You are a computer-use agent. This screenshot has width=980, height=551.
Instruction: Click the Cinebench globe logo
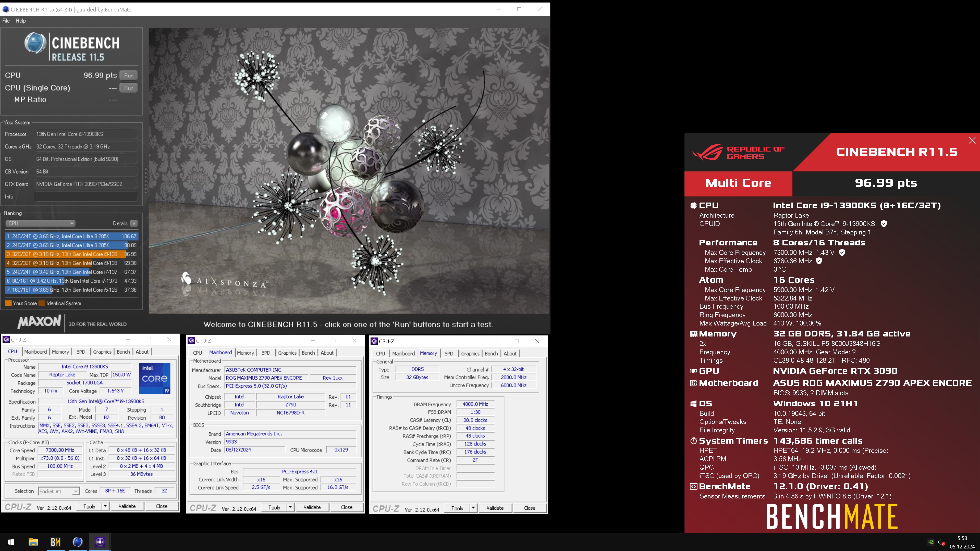pos(35,43)
